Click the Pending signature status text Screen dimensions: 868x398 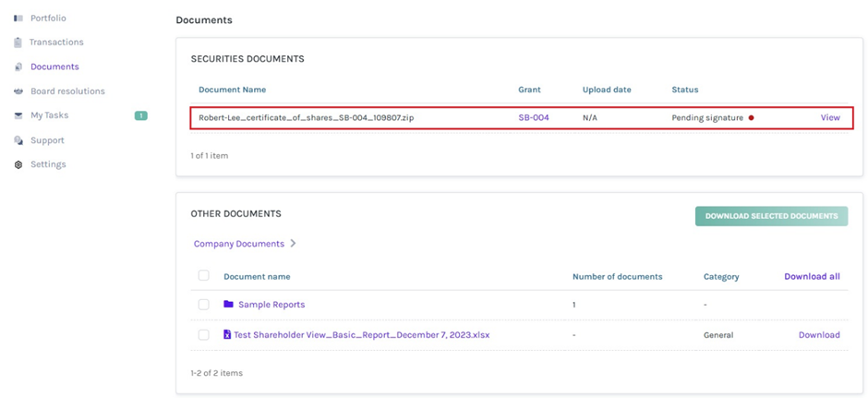(707, 117)
